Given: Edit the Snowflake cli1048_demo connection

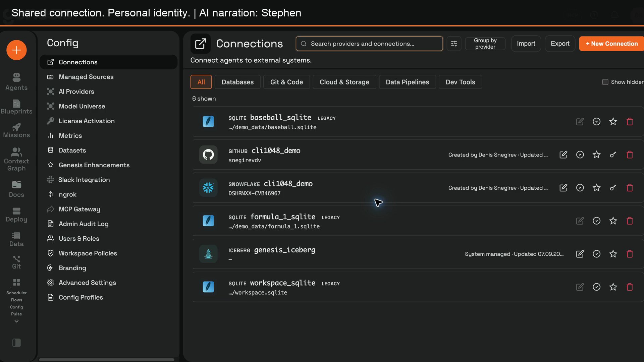Looking at the screenshot, I should pyautogui.click(x=563, y=188).
